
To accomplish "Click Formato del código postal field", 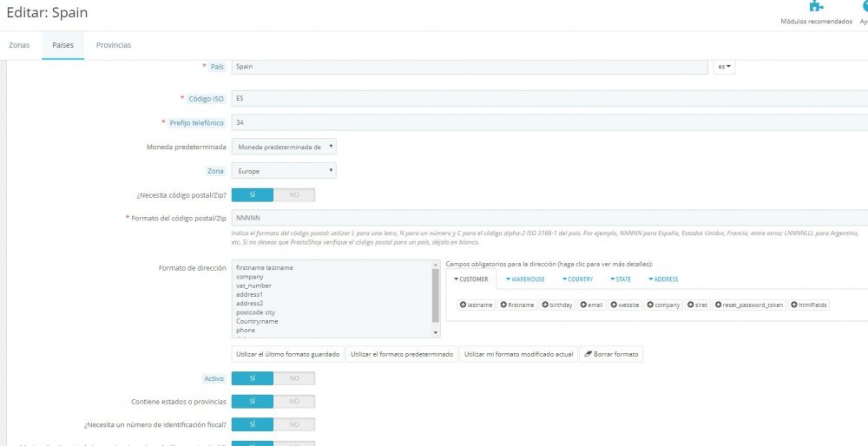I will [x=549, y=218].
